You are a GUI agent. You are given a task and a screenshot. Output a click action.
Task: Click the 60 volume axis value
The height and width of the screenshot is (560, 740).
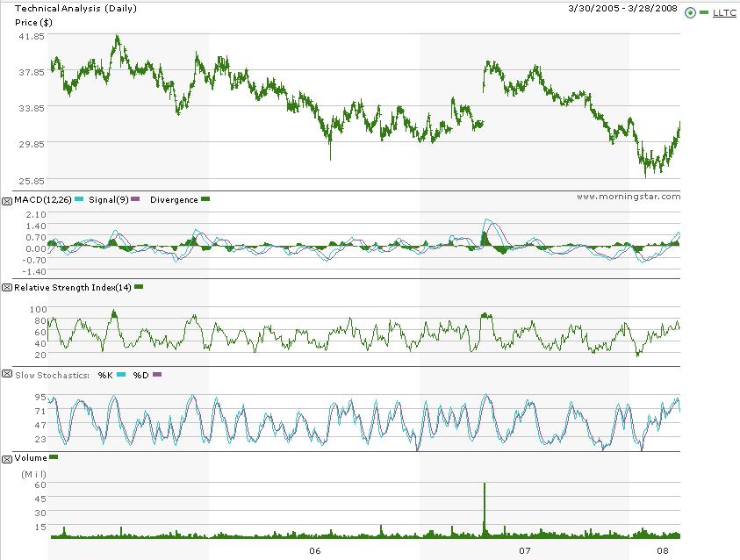(40, 485)
